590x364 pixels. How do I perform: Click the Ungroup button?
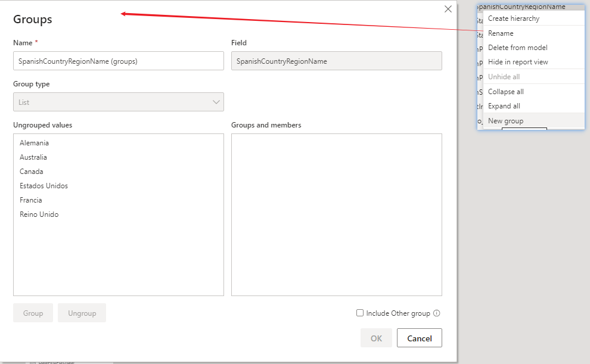(x=82, y=313)
